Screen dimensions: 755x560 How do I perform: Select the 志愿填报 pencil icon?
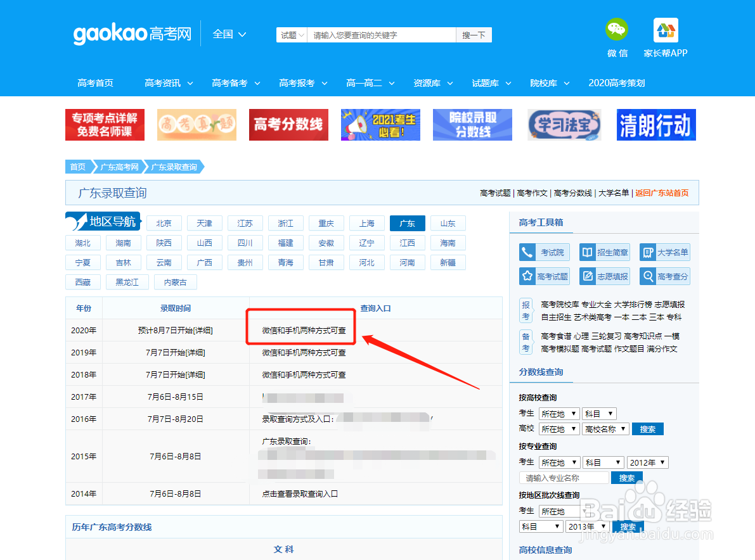pyautogui.click(x=603, y=276)
